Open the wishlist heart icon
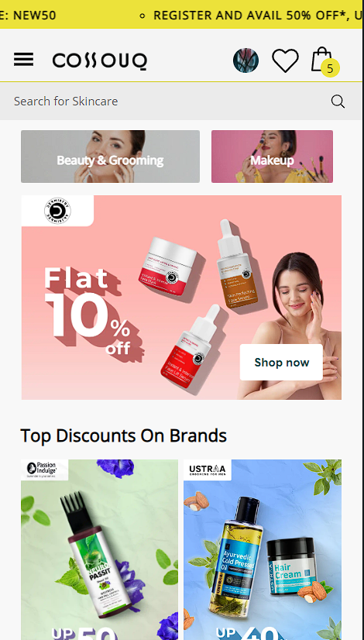The image size is (364, 640). tap(285, 60)
